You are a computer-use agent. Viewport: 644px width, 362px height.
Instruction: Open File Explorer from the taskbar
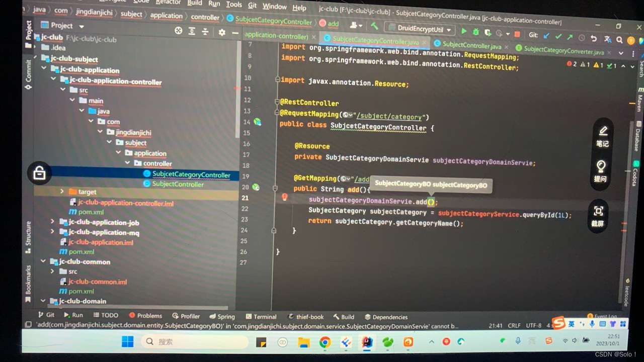tap(304, 342)
